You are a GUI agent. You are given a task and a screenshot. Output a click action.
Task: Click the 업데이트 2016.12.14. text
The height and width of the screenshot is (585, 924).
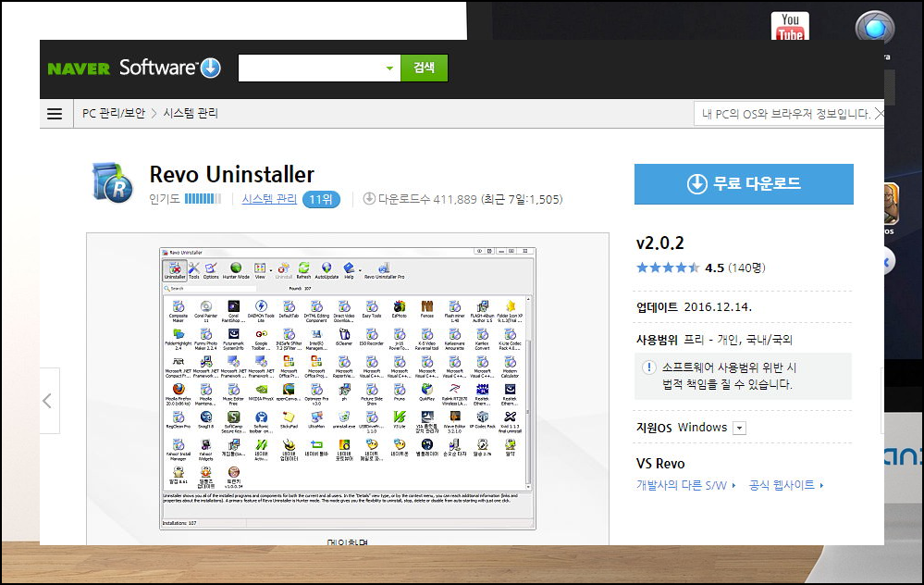695,307
